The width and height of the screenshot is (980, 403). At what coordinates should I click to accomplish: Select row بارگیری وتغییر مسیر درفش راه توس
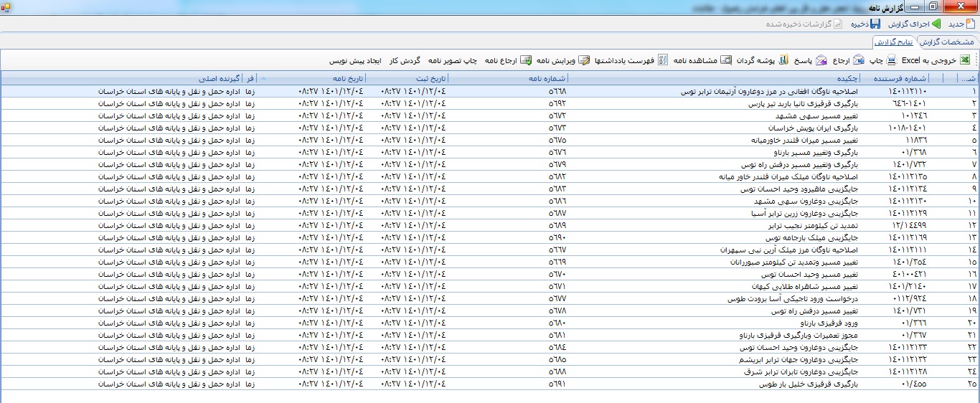coord(489,165)
